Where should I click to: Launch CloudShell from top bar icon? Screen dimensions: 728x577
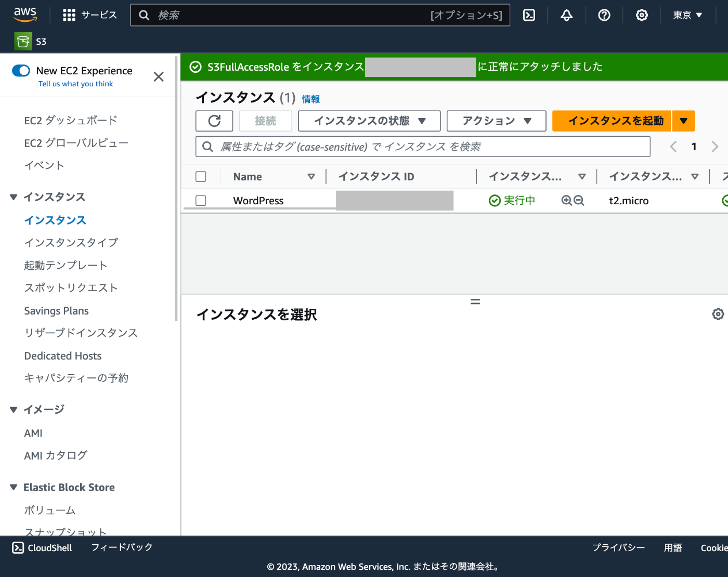tap(529, 15)
